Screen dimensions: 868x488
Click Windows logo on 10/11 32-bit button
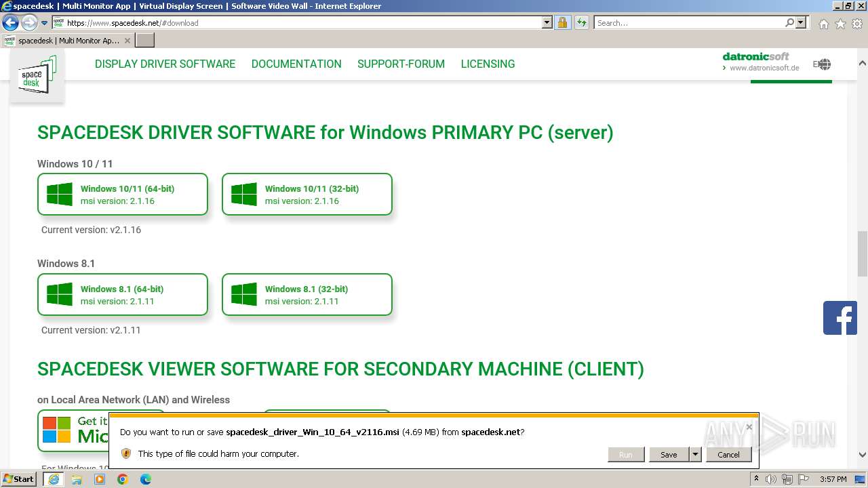click(x=244, y=195)
